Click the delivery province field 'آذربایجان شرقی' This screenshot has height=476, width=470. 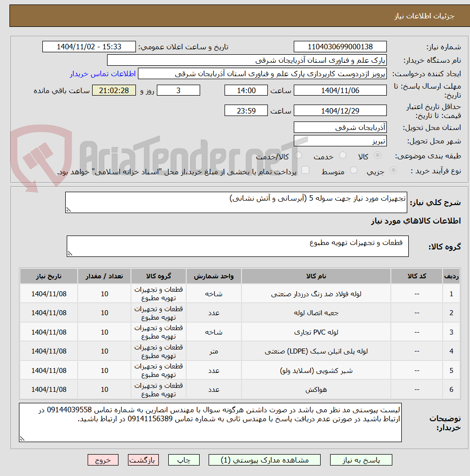click(x=340, y=127)
